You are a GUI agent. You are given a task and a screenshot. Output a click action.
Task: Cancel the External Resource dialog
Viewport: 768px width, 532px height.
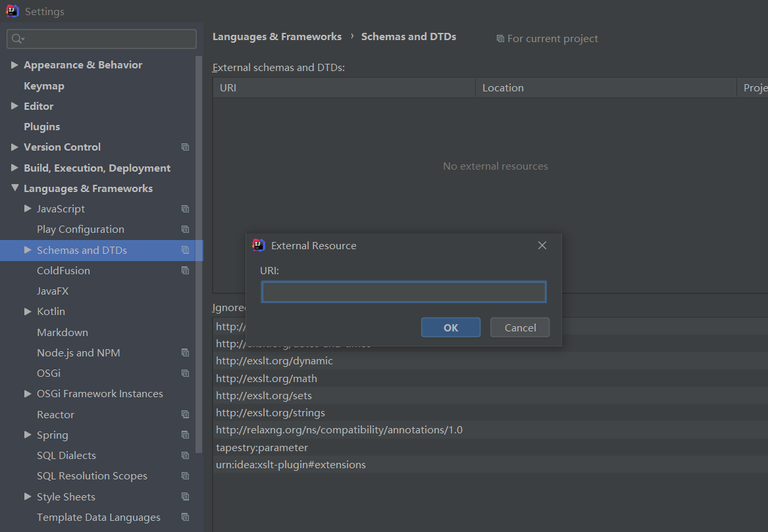pos(519,327)
